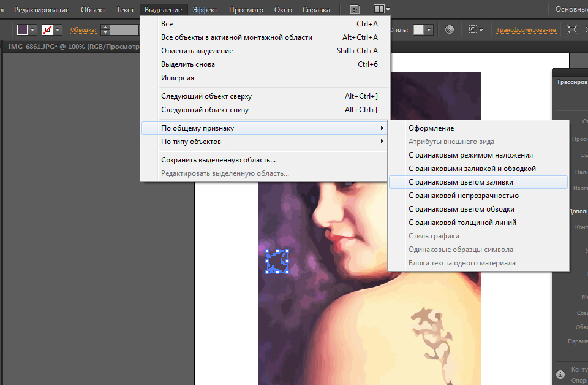Open the Редактирование menu

(42, 10)
